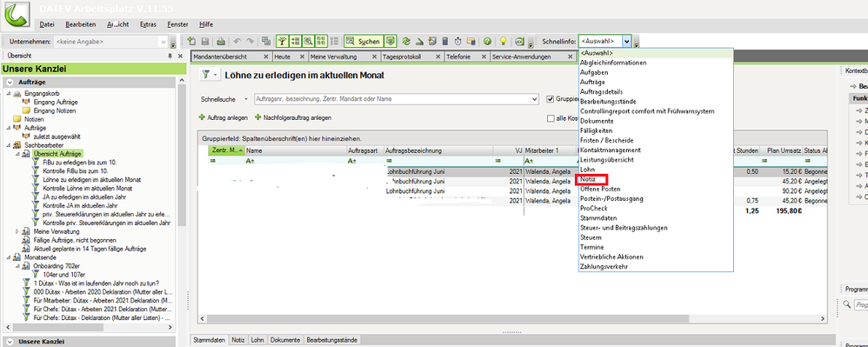Screen dimensions: 868x347
Task: Click the table's horizontal scrollbar left arrow
Action: click(x=203, y=319)
